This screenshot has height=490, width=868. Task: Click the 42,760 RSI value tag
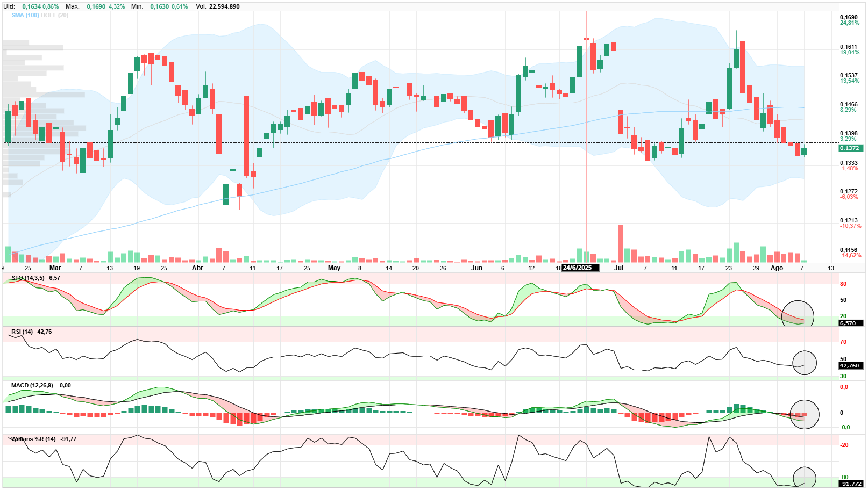pos(851,365)
